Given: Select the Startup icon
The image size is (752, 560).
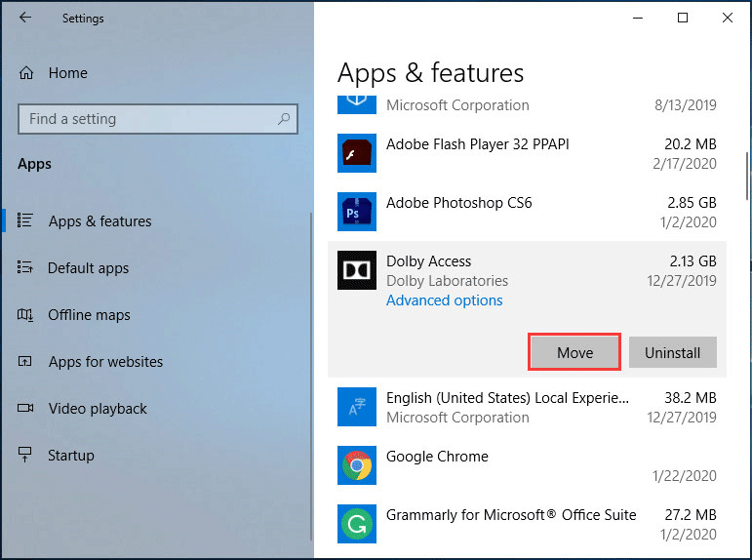Looking at the screenshot, I should click(25, 455).
